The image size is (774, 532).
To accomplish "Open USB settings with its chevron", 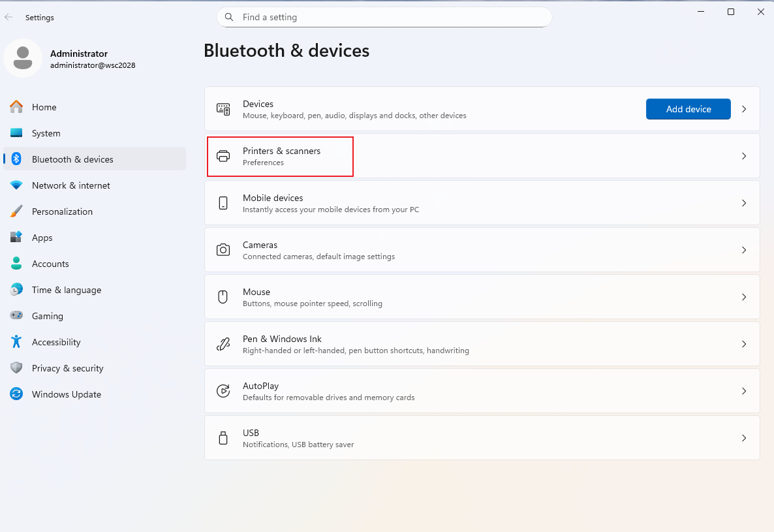I will [x=744, y=438].
